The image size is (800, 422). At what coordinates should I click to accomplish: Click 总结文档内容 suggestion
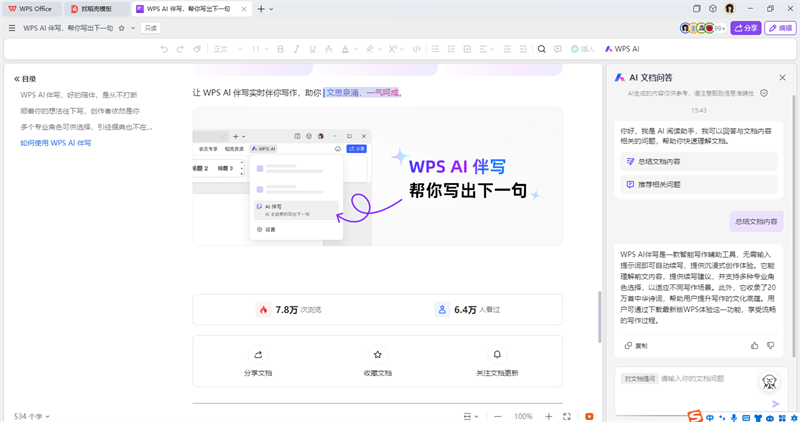[x=698, y=161]
